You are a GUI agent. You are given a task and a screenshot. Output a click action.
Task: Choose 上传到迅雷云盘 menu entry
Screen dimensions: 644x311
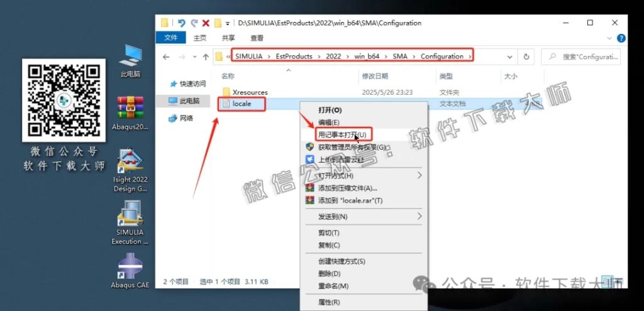pos(341,159)
